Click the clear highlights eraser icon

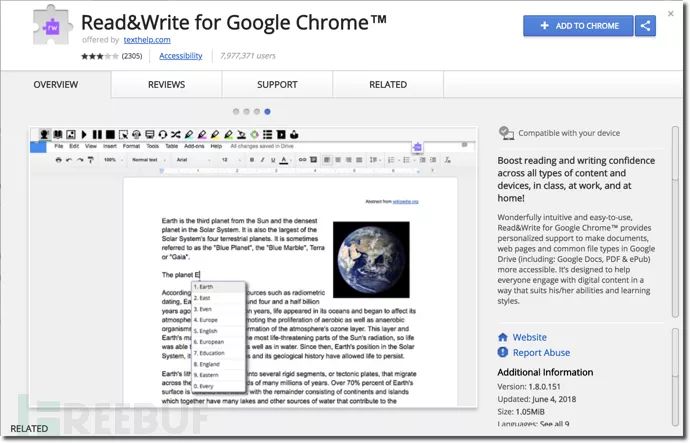click(x=241, y=134)
